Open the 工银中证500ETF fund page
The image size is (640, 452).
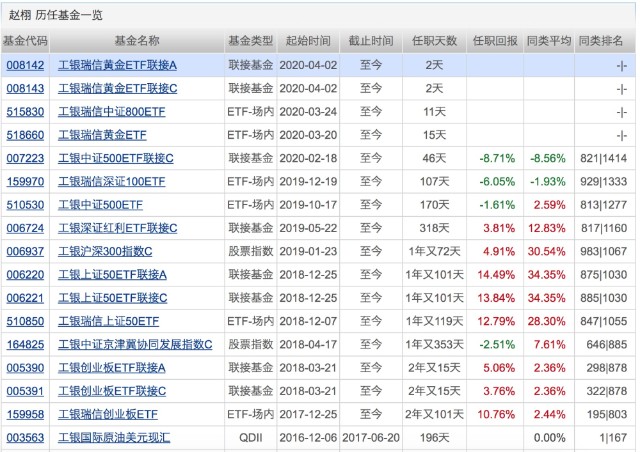(x=100, y=205)
